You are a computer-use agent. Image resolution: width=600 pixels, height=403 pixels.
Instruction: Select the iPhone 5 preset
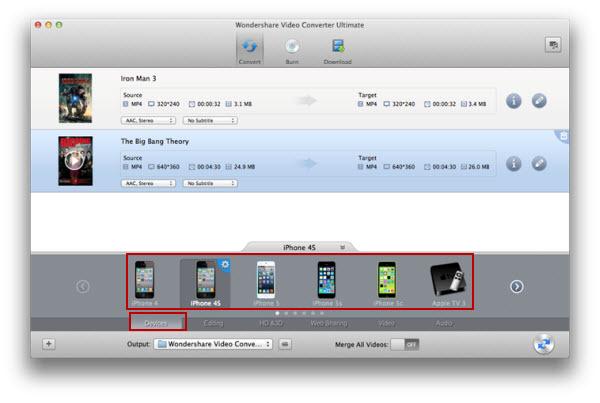point(266,283)
